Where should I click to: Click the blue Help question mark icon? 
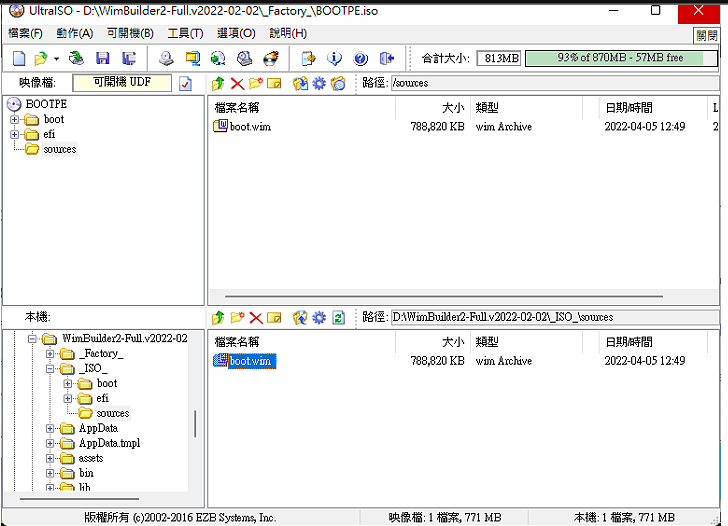[360, 58]
